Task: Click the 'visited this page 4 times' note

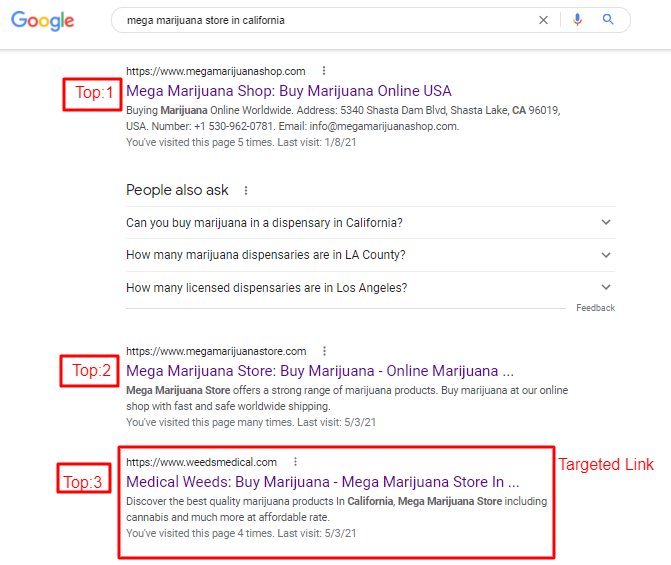Action: pyautogui.click(x=241, y=533)
